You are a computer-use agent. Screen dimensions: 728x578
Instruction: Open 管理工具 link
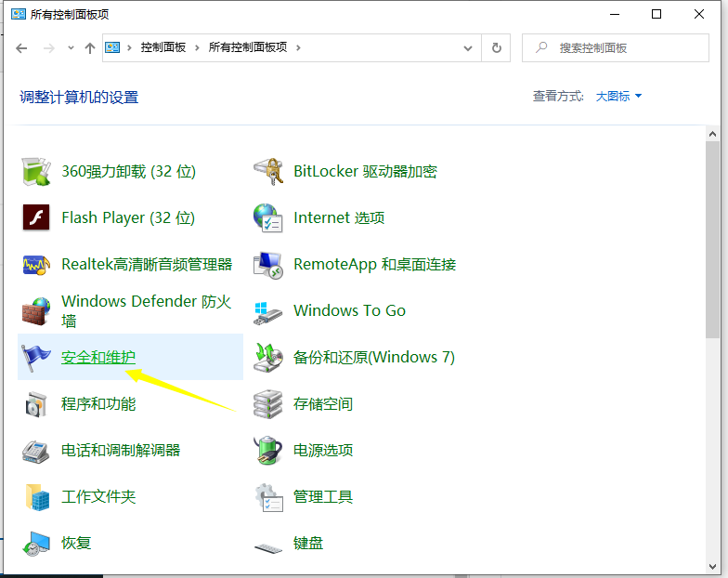coord(323,496)
